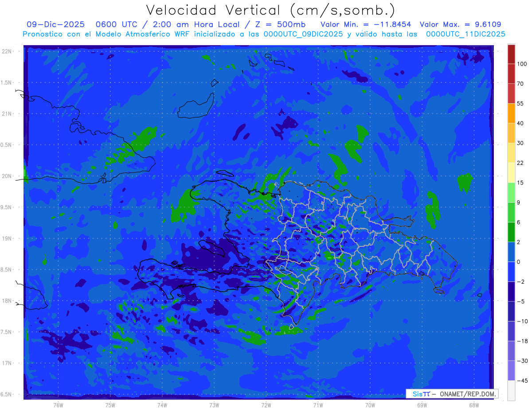Pick the bright blue swatch between -2 and 0
532x411 pixels.
tap(511, 271)
